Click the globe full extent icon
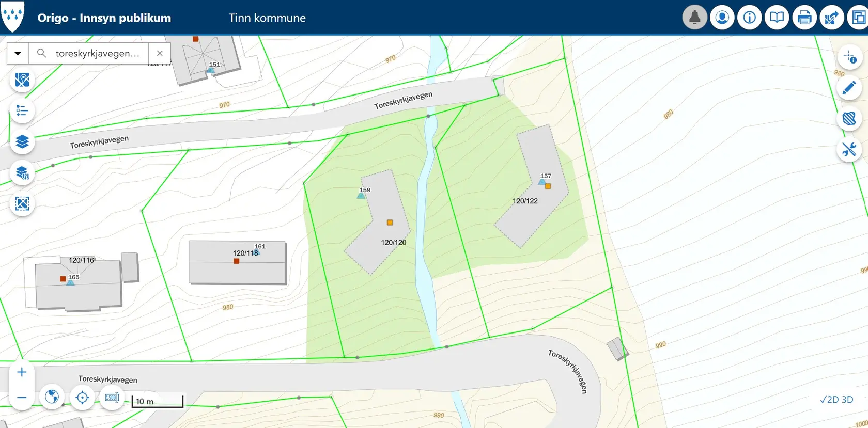Viewport: 868px width, 428px height. pyautogui.click(x=52, y=397)
